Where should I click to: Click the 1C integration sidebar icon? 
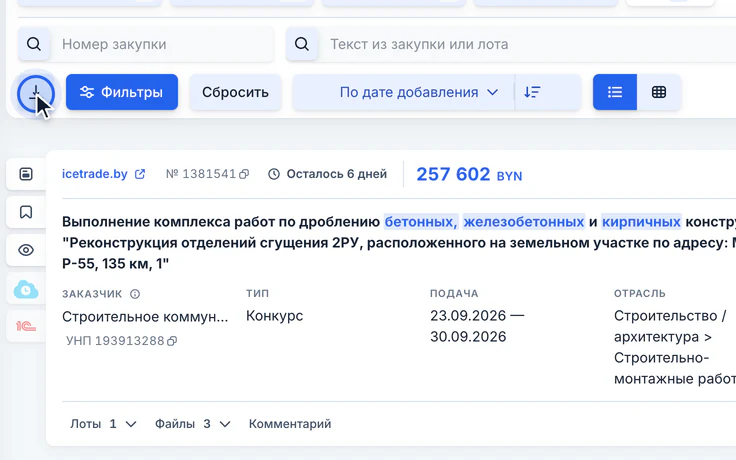pos(26,326)
